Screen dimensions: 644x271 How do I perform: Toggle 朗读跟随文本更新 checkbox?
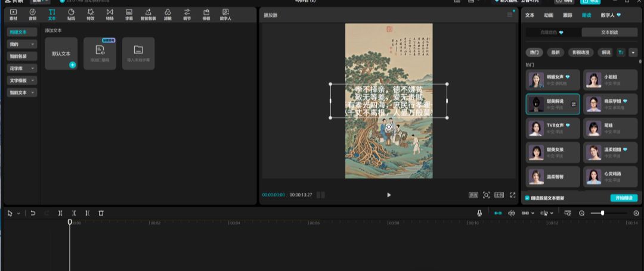527,198
